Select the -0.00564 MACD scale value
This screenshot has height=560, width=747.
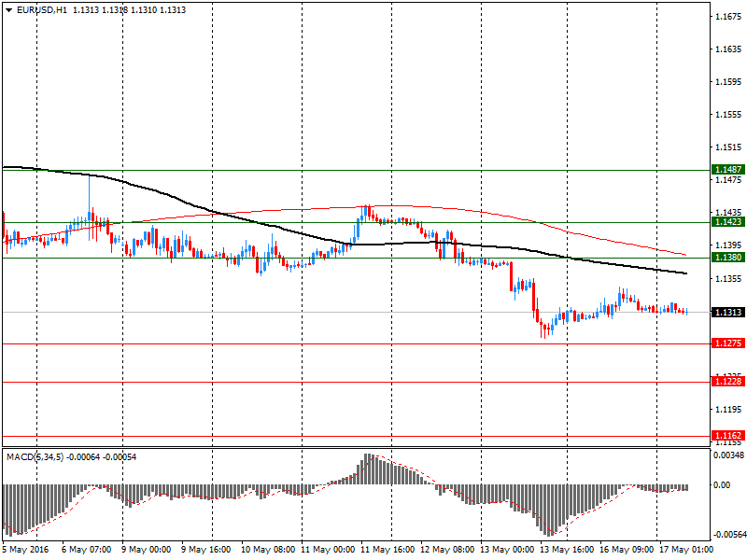(x=729, y=535)
